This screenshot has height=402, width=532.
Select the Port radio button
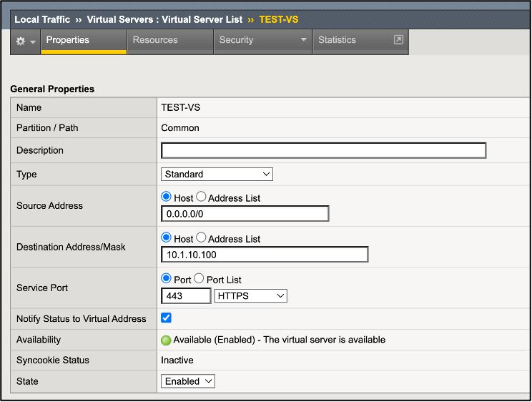(167, 278)
